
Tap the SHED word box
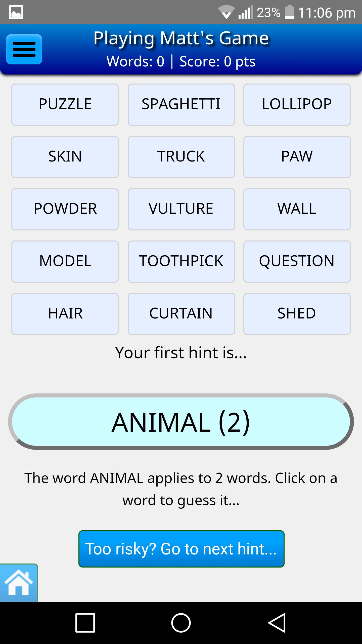[297, 314]
